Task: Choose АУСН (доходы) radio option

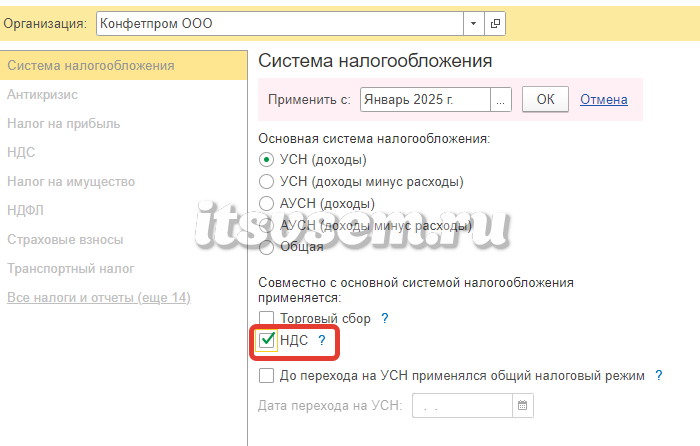Action: [267, 203]
